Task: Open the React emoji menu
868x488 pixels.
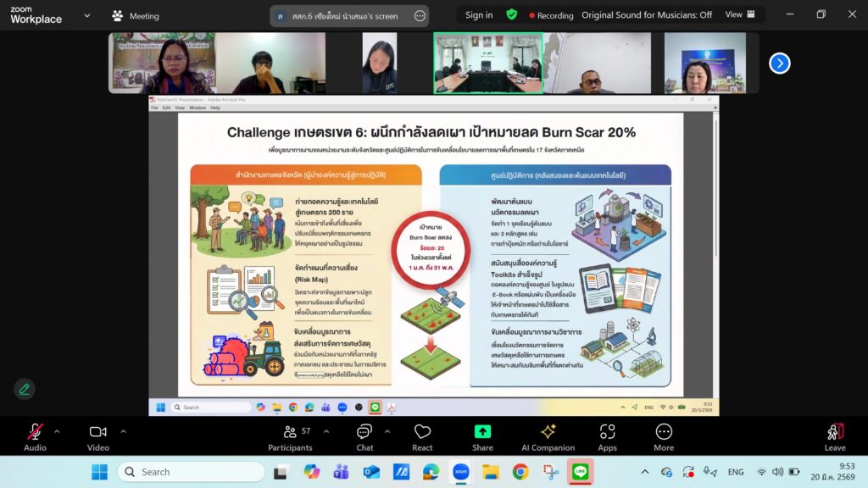Action: [422, 433]
